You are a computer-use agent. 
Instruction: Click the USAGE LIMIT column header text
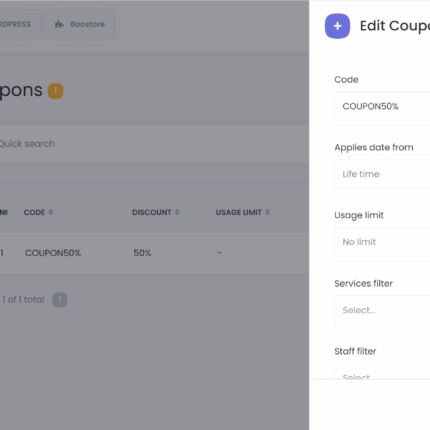[x=238, y=212]
